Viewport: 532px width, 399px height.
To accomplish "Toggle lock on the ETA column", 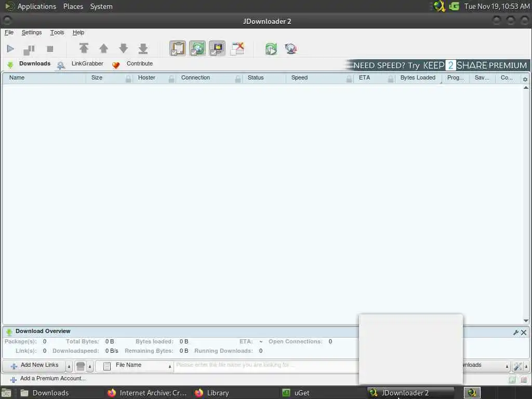I will (x=391, y=79).
